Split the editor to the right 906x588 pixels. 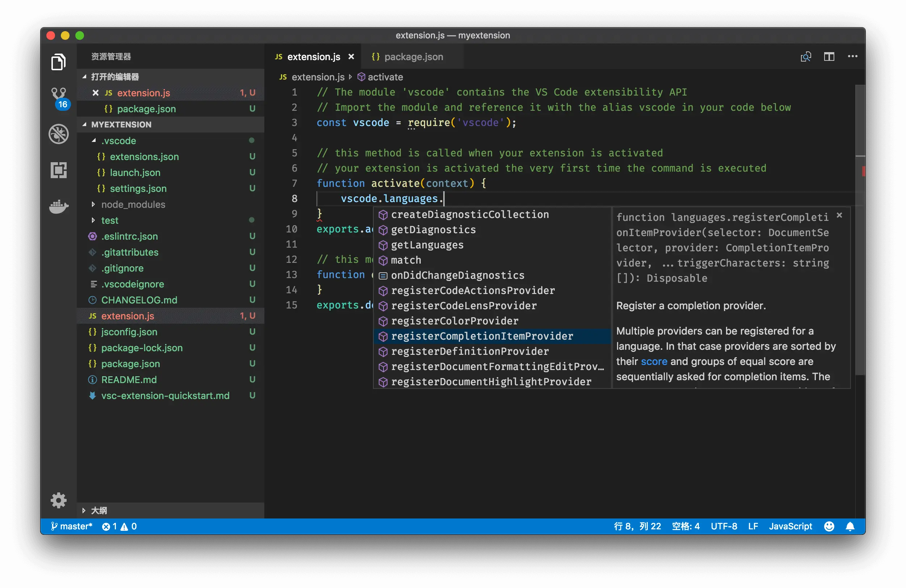[x=829, y=57]
